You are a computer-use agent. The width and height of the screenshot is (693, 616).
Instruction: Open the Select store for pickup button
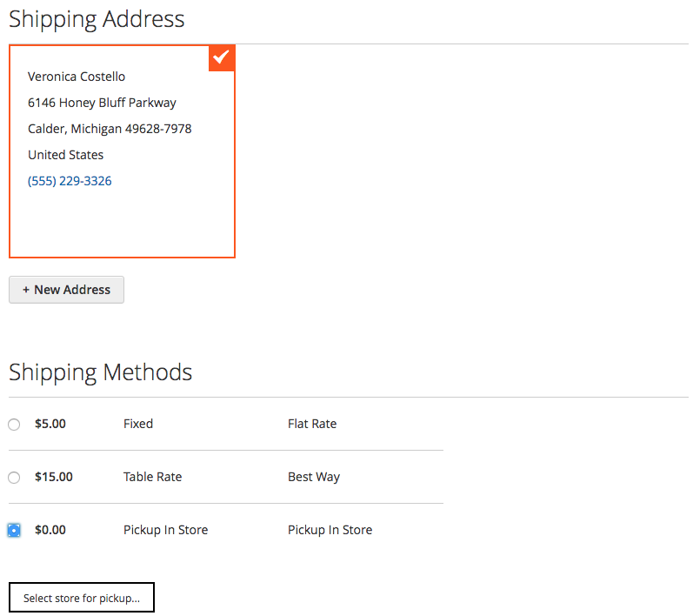[82, 598]
